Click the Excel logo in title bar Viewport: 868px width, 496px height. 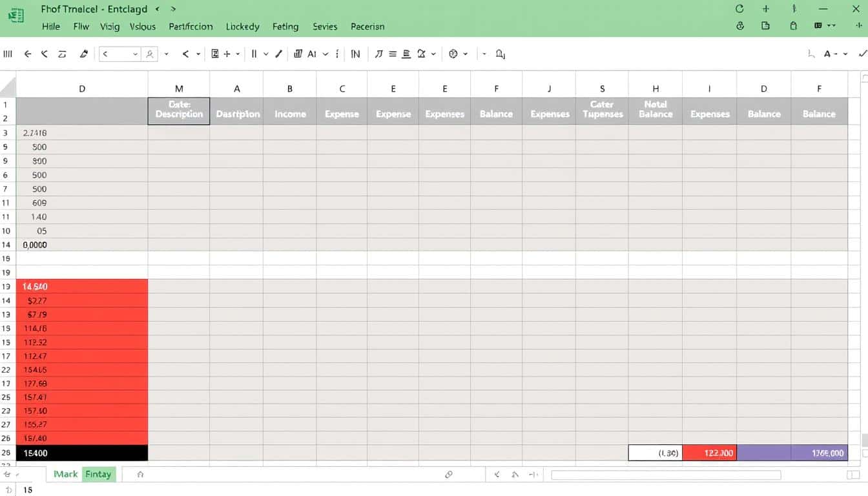[x=16, y=15]
